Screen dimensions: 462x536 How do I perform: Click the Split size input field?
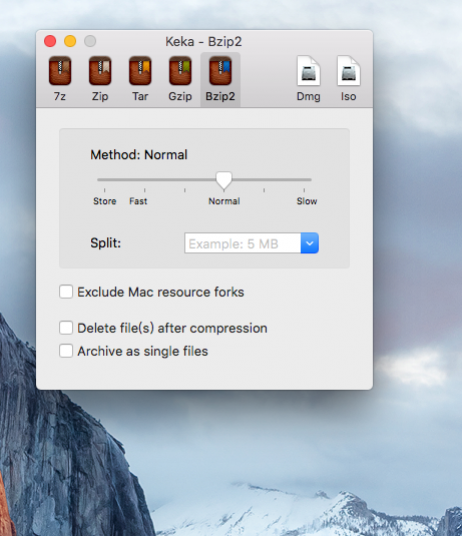243,243
